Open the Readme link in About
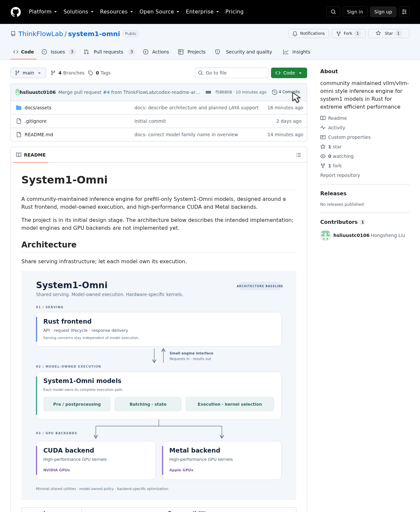This screenshot has width=420, height=512. click(x=333, y=118)
